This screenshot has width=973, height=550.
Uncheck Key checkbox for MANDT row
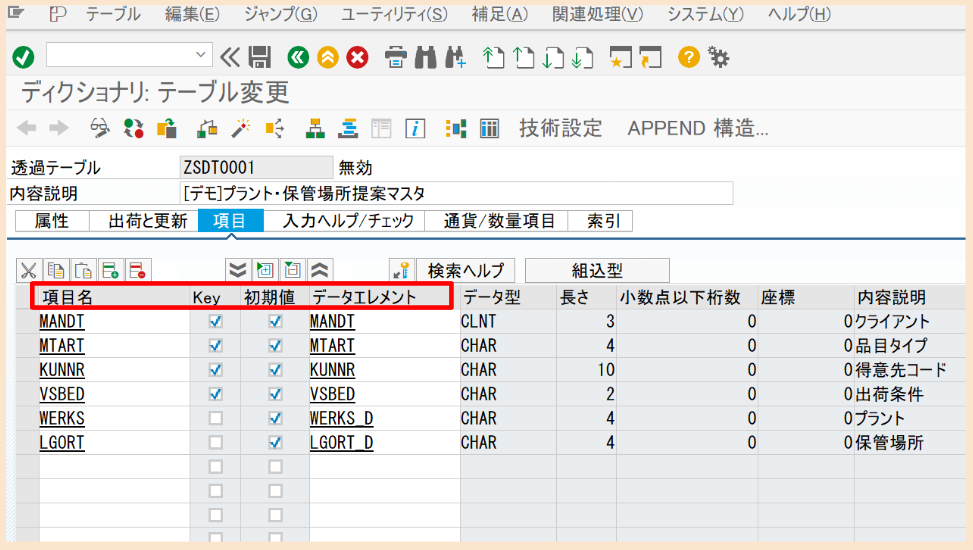coord(215,322)
